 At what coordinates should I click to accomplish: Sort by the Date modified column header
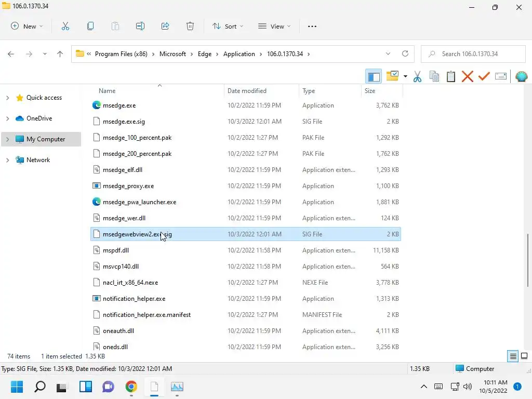[247, 91]
